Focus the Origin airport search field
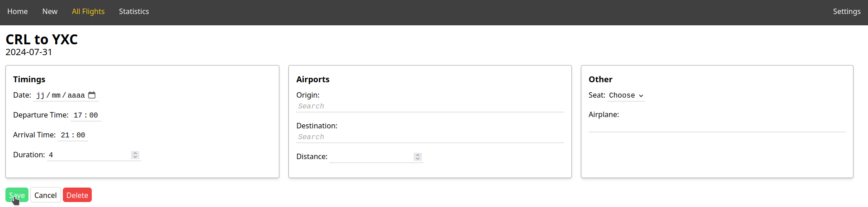The height and width of the screenshot is (207, 868). 430,106
